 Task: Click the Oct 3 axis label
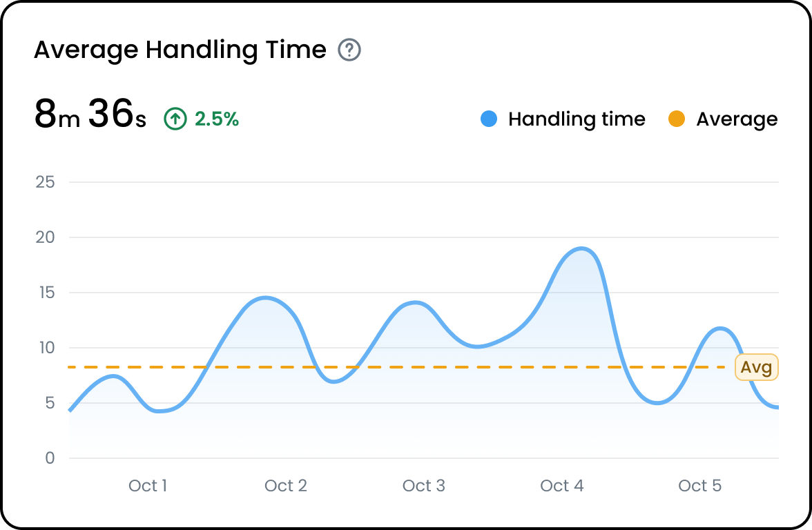tap(424, 486)
